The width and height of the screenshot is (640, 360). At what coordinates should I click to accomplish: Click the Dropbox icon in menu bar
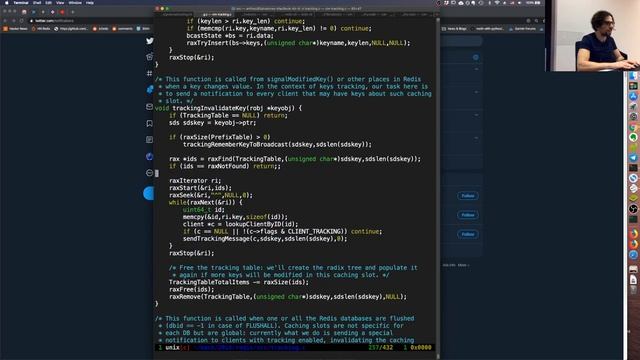pyautogui.click(x=446, y=2)
